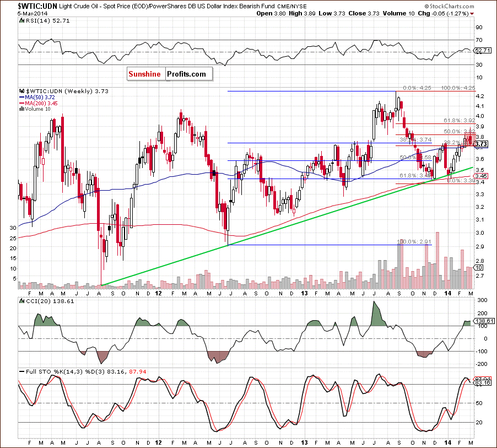Click the MA(200) 3.45 legend entry
This screenshot has width=497, height=448.
tap(41, 104)
